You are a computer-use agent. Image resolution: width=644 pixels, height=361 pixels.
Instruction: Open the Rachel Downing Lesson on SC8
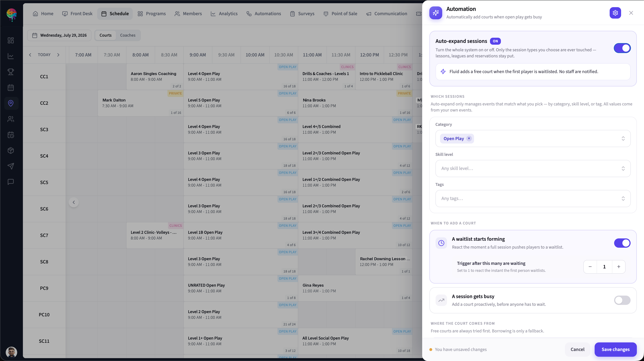click(384, 262)
